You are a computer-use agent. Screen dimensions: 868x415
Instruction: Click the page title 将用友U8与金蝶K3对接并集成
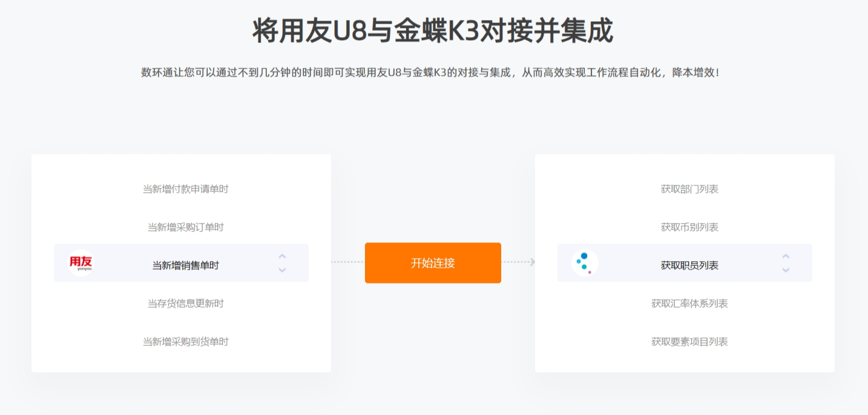pyautogui.click(x=433, y=30)
